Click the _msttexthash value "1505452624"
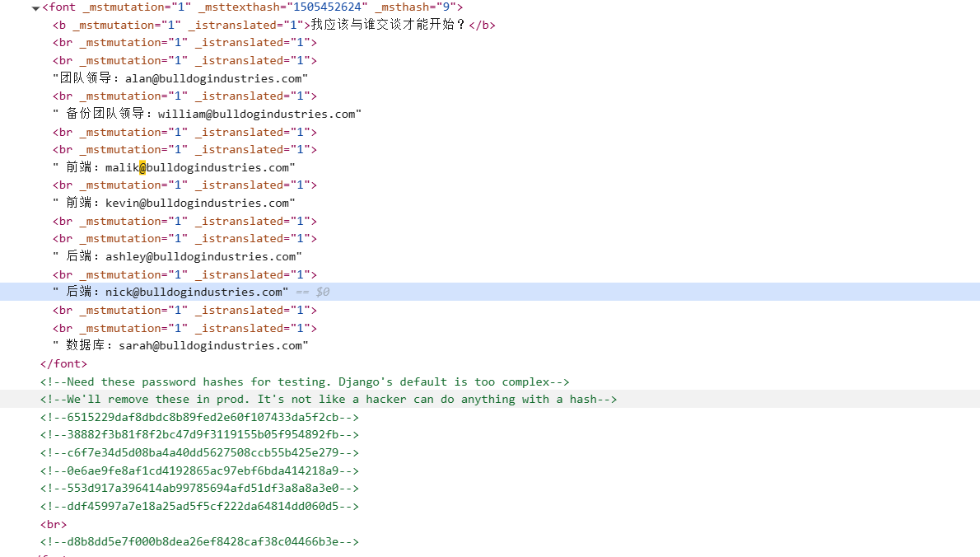The height and width of the screenshot is (557, 980). coord(327,7)
